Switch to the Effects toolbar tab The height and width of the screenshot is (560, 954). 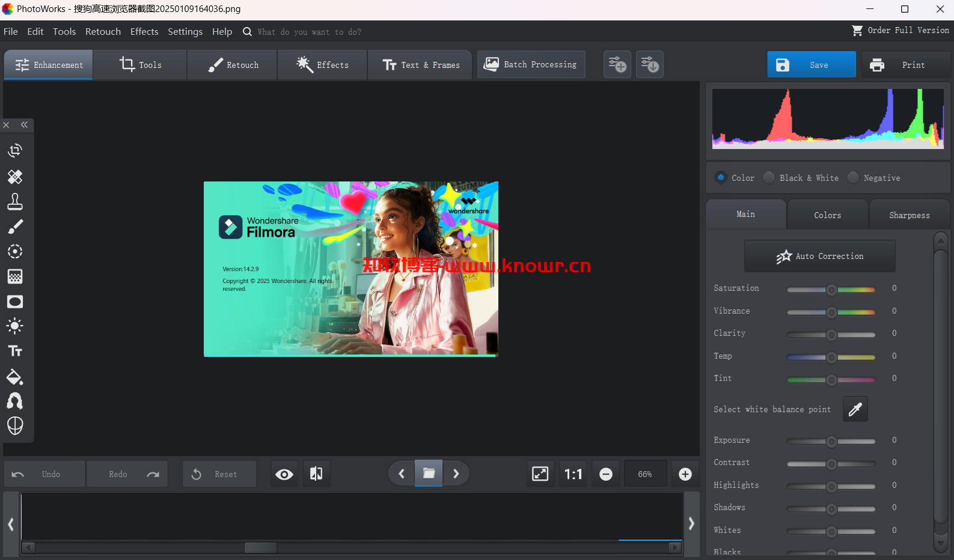tap(323, 65)
